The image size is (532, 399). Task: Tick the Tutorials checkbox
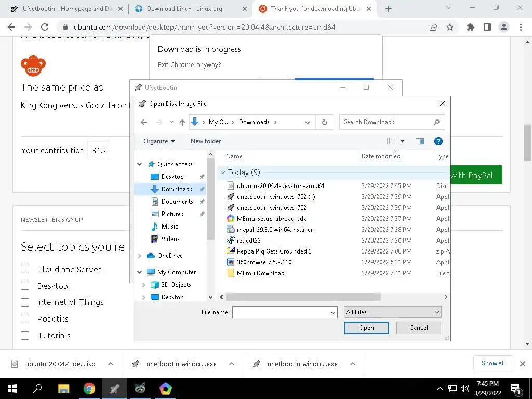point(25,336)
